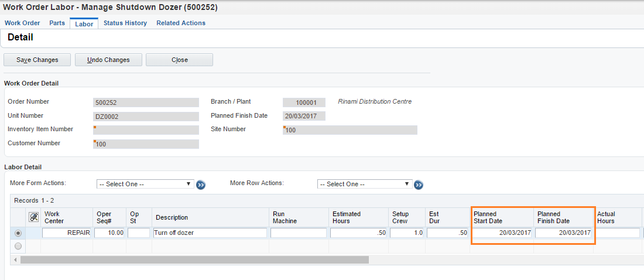Expand the More Row Actions dropdown

[364, 184]
